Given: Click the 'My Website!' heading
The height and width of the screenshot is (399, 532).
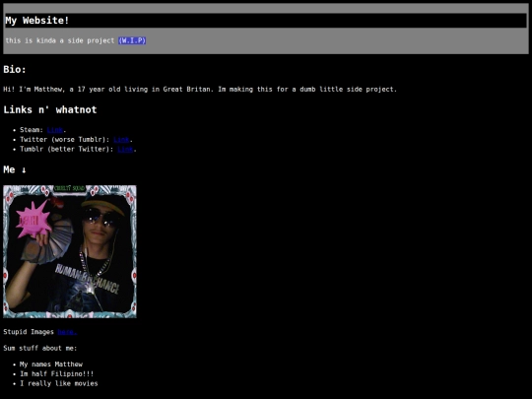Looking at the screenshot, I should tap(37, 21).
